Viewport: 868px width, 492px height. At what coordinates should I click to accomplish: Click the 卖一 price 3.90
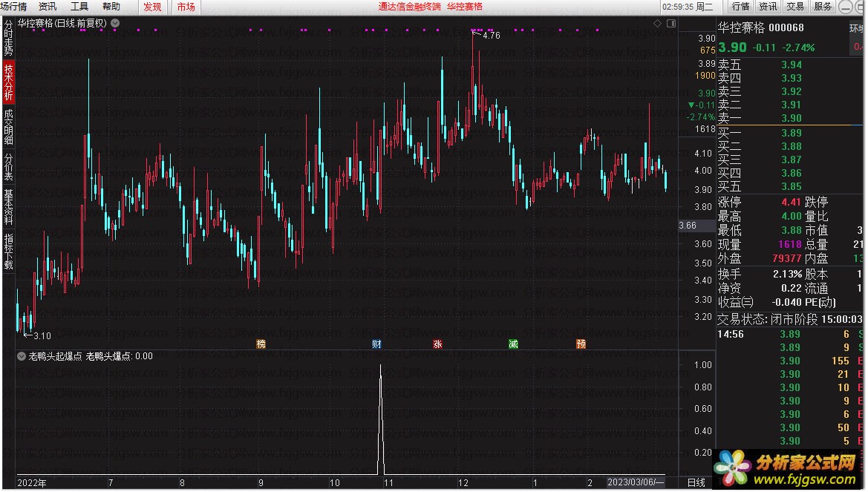pyautogui.click(x=791, y=118)
